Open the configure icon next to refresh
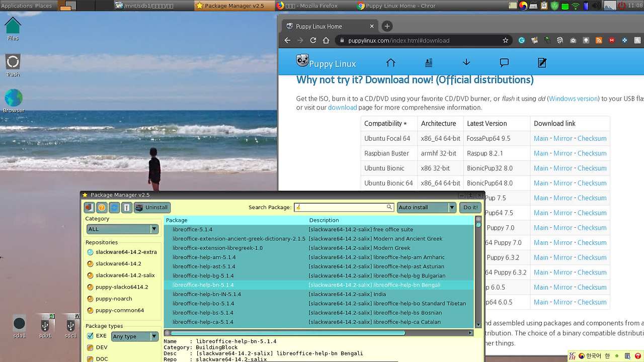 (x=127, y=207)
